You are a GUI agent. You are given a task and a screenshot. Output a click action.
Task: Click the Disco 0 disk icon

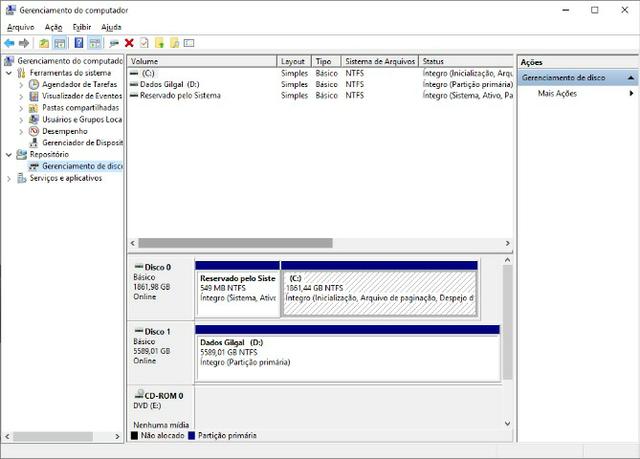(139, 267)
